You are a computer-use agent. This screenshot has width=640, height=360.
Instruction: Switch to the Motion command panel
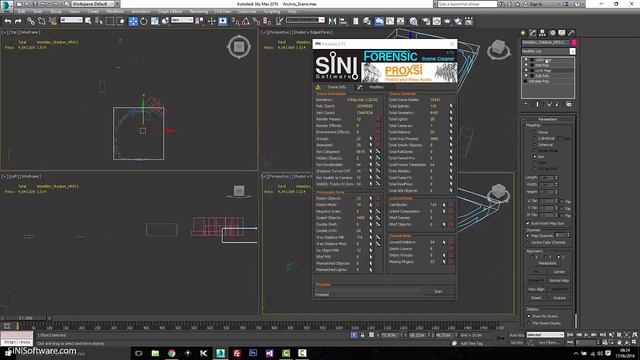[x=552, y=33]
